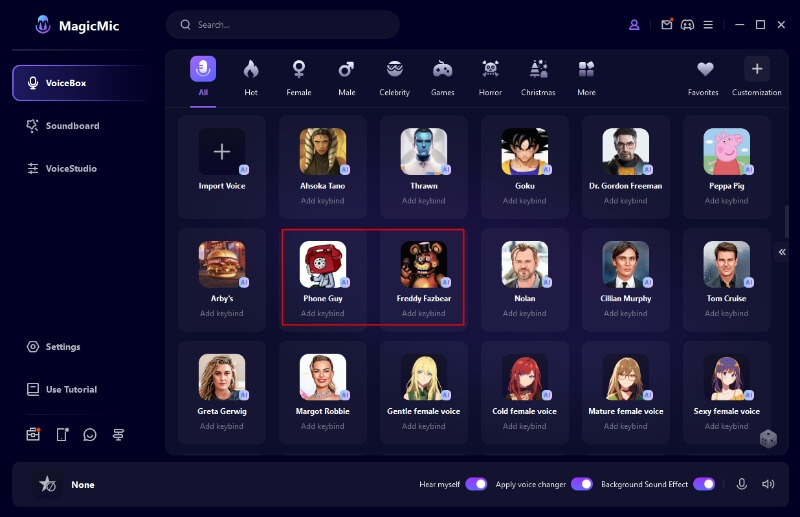
Task: Open VoiceBox in the sidebar
Action: pyautogui.click(x=82, y=83)
